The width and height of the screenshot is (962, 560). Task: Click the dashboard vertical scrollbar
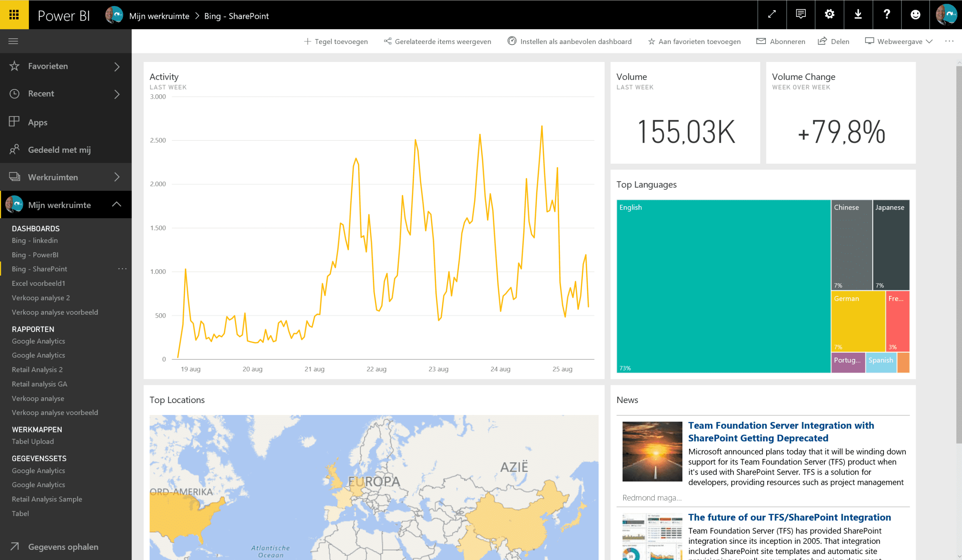point(959,255)
